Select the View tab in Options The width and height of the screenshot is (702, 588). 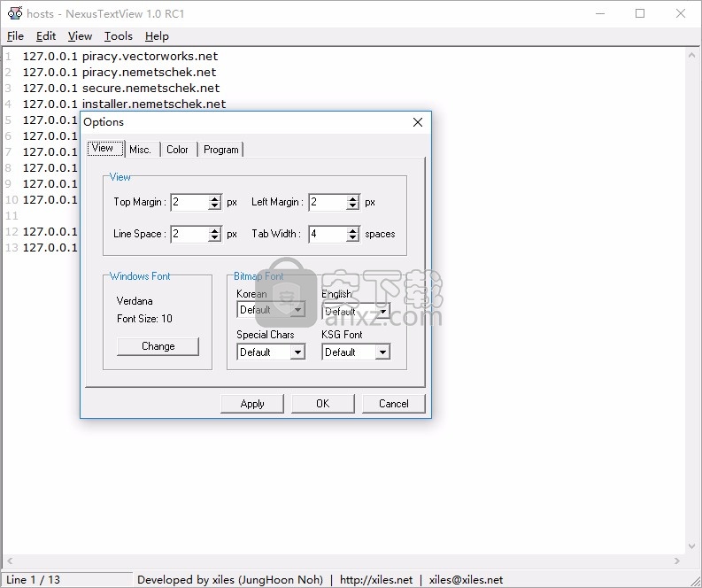tap(105, 148)
